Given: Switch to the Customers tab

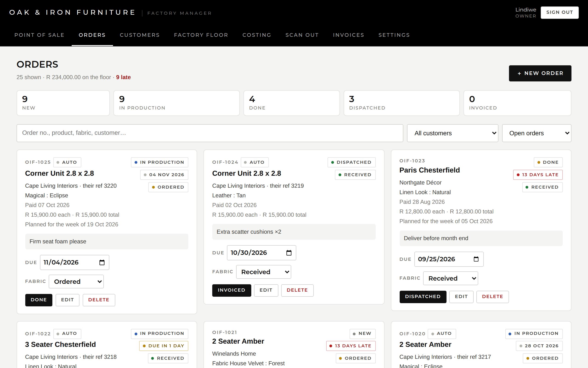Looking at the screenshot, I should (140, 35).
